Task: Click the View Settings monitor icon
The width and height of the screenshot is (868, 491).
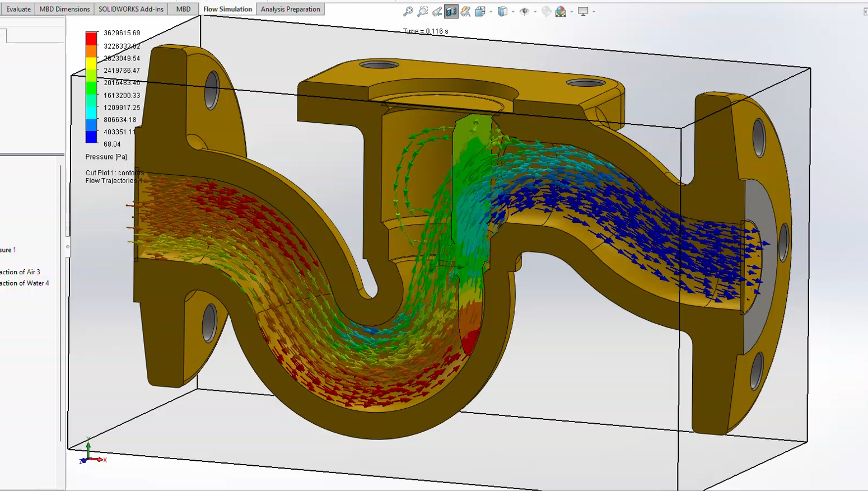Action: pos(584,11)
